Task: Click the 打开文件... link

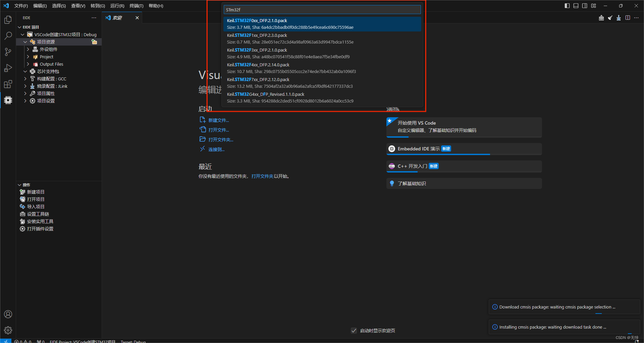Action: [218, 130]
